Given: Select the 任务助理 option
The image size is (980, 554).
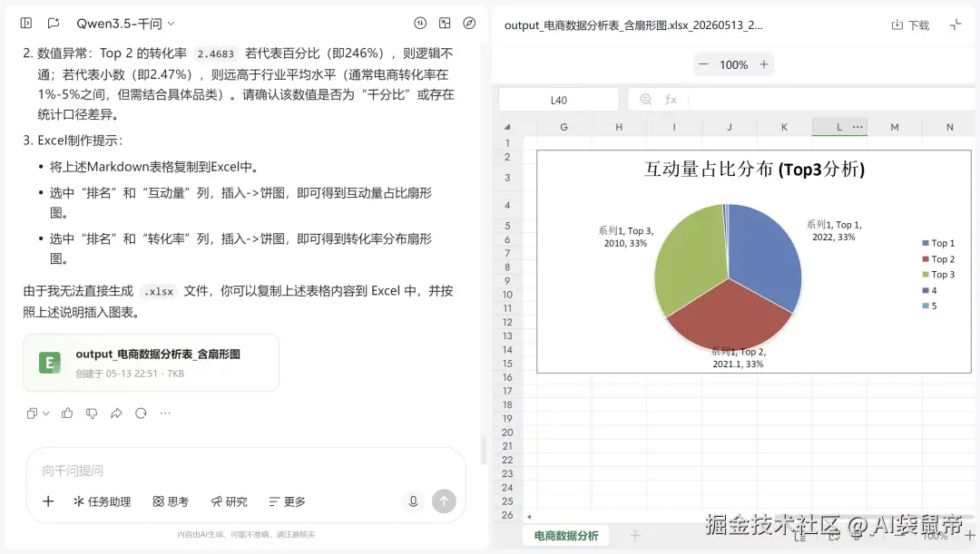Looking at the screenshot, I should (102, 501).
